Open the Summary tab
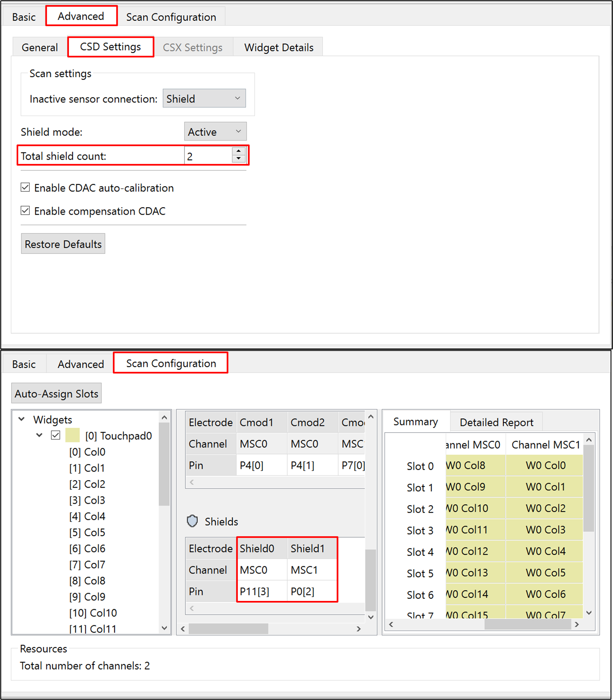The width and height of the screenshot is (613, 700). pos(415,421)
